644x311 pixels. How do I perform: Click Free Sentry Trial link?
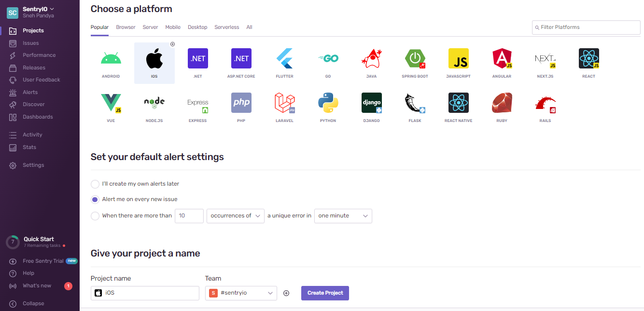[x=43, y=261]
